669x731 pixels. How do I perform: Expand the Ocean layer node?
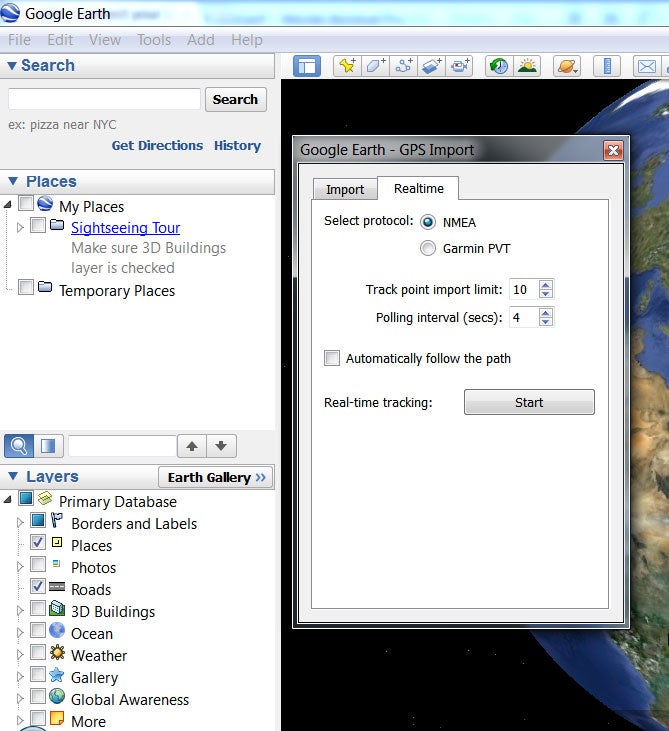tap(20, 633)
